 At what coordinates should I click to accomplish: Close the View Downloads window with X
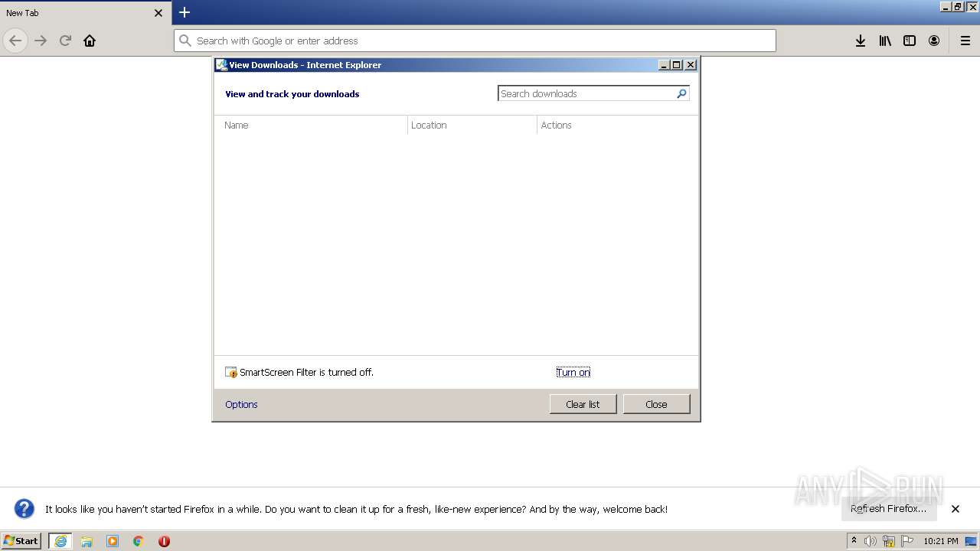(x=691, y=65)
